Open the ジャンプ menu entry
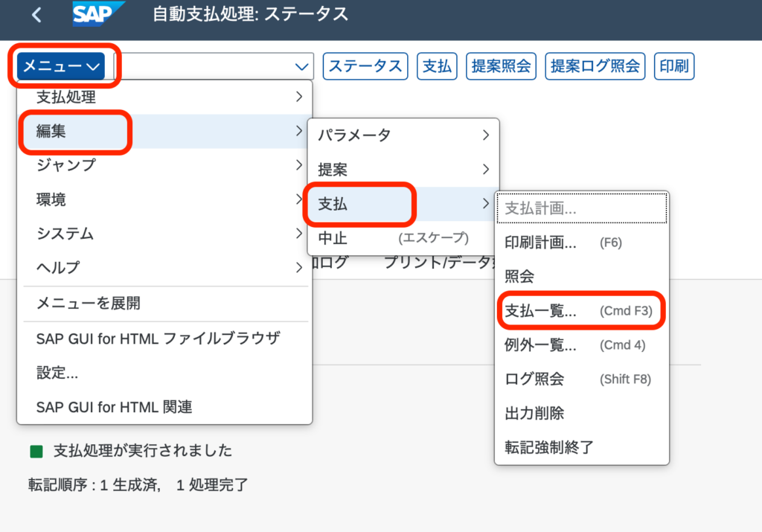 164,165
